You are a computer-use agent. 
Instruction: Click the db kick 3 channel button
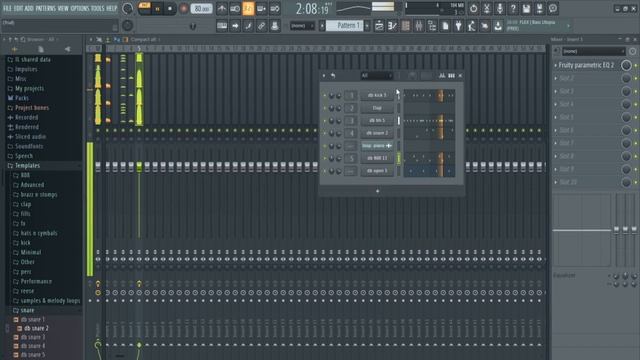tap(377, 96)
